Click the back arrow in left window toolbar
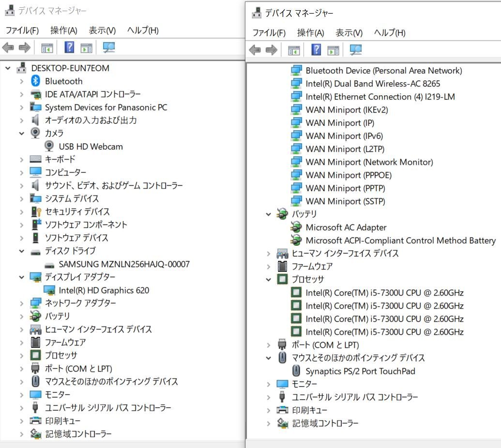Screen dimensions: 501x448 (8, 47)
